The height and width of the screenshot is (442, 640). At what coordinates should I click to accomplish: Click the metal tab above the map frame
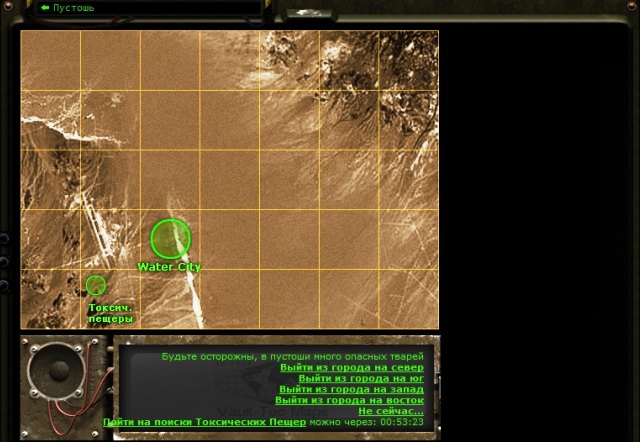point(309,14)
